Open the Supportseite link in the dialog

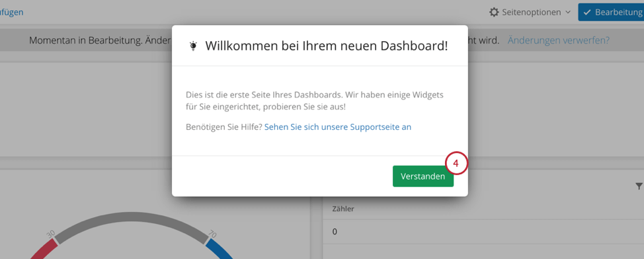[338, 127]
